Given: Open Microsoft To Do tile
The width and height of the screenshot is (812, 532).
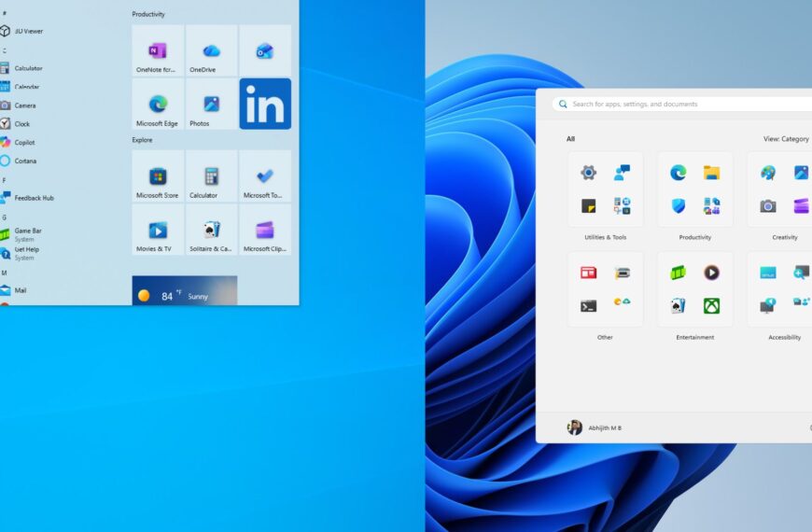Looking at the screenshot, I should coord(265,176).
